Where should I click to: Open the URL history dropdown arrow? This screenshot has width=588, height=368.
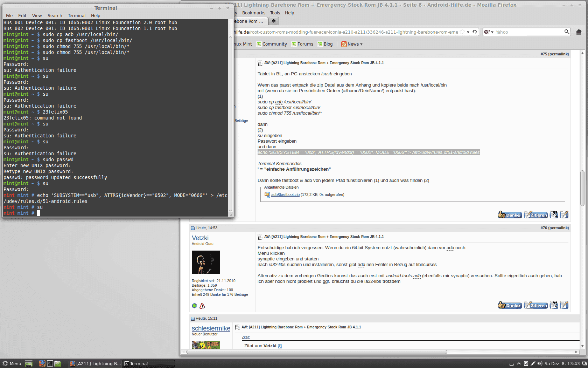(468, 32)
